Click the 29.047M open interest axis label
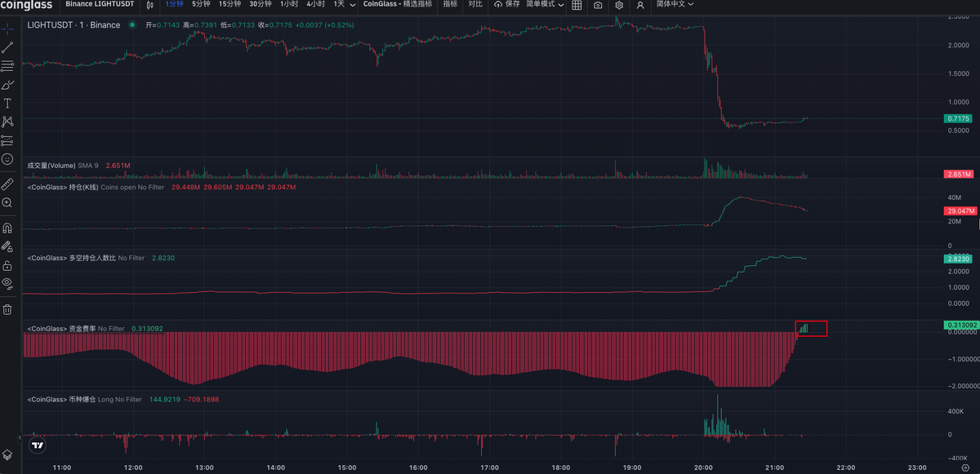The height and width of the screenshot is (474, 980). click(959, 210)
